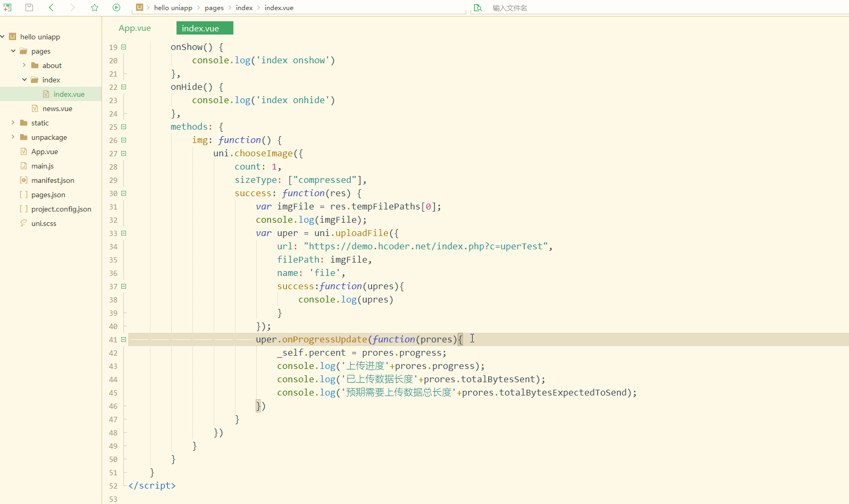Click the static folder icon
The image size is (849, 504).
[x=23, y=123]
